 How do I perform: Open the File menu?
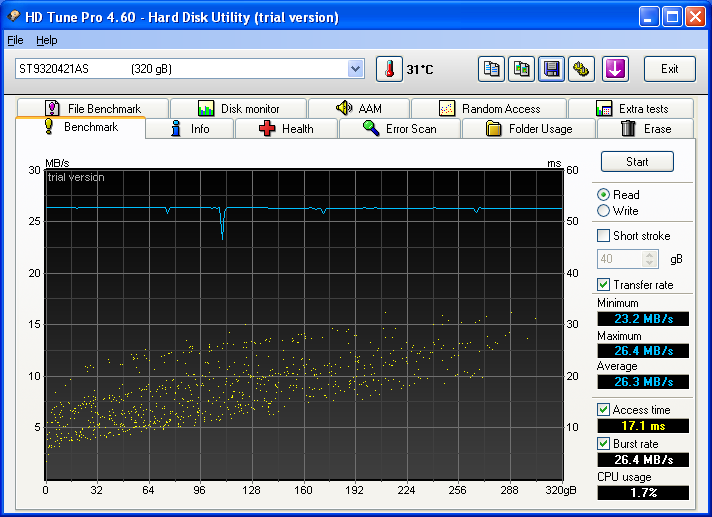tap(15, 40)
